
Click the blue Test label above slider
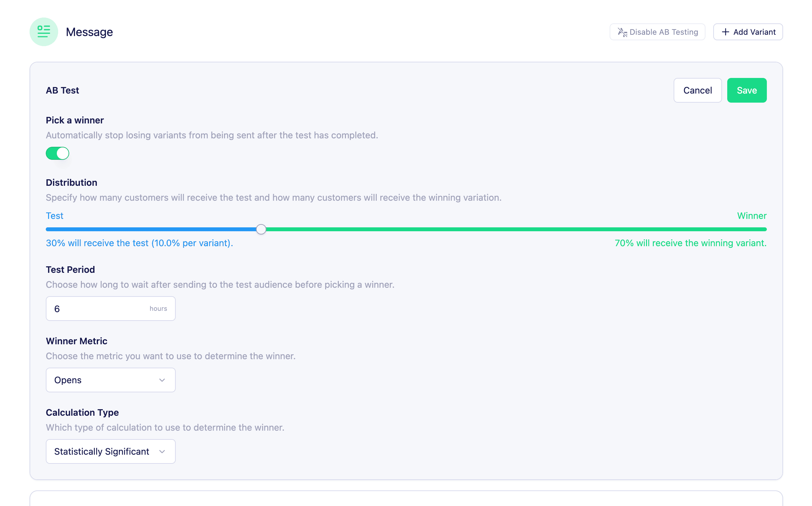[55, 216]
